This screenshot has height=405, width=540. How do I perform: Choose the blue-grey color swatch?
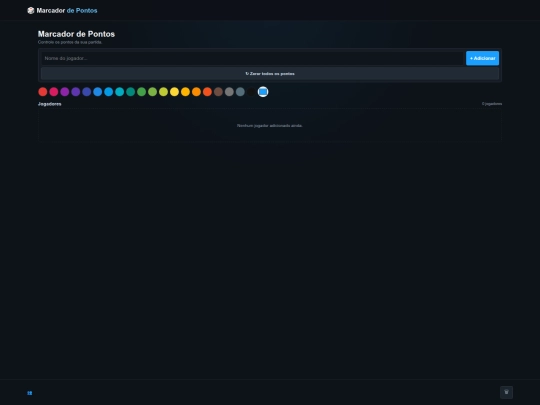pyautogui.click(x=240, y=92)
